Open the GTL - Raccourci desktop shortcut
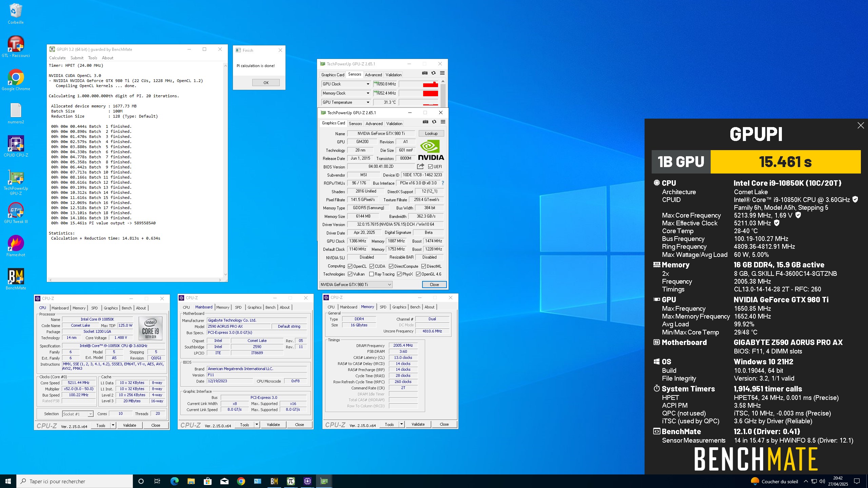Screen dimensions: 868x488 (16, 47)
